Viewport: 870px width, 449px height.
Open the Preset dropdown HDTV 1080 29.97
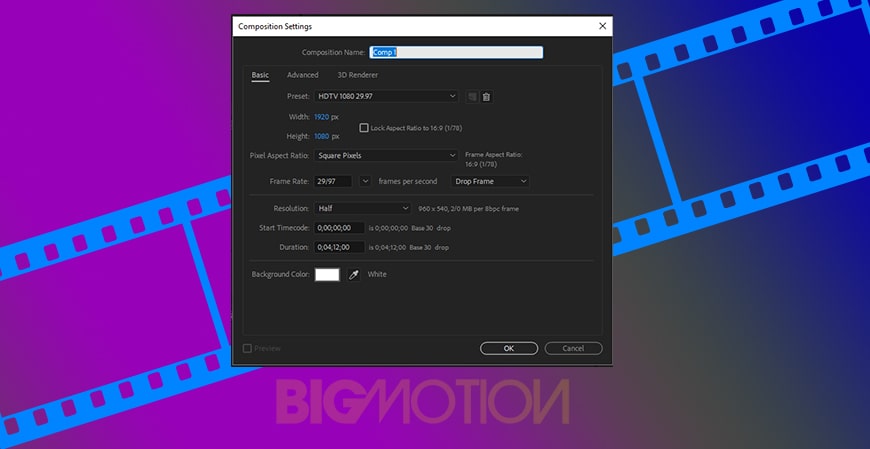click(x=386, y=96)
